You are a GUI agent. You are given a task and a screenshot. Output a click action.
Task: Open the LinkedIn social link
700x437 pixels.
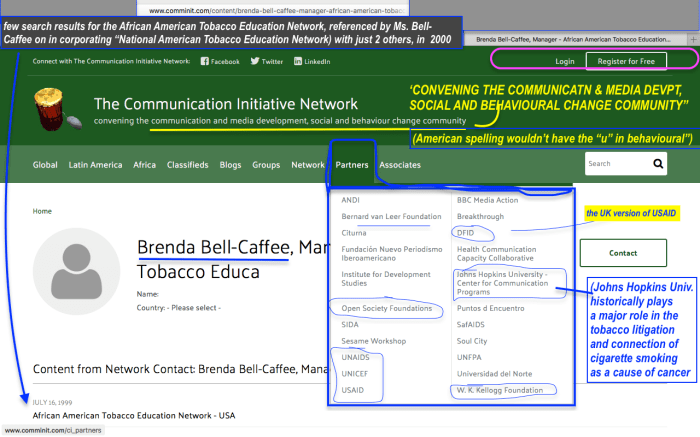[312, 61]
